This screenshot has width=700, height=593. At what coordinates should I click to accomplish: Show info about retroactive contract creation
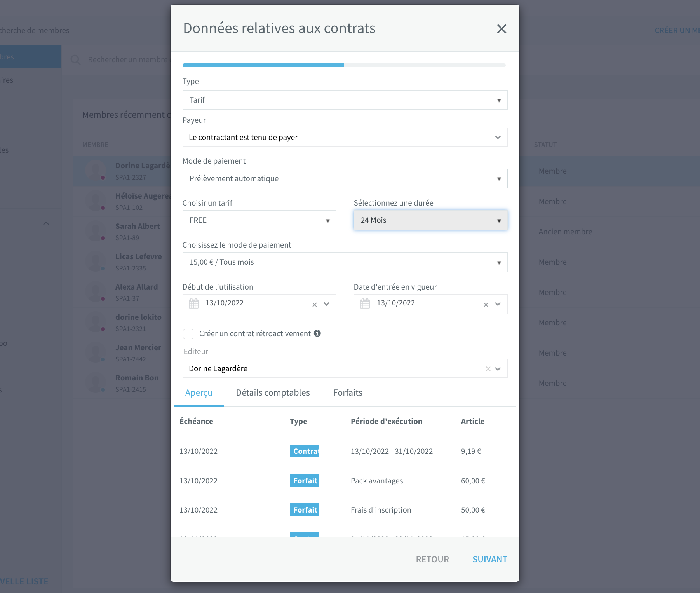click(x=317, y=333)
